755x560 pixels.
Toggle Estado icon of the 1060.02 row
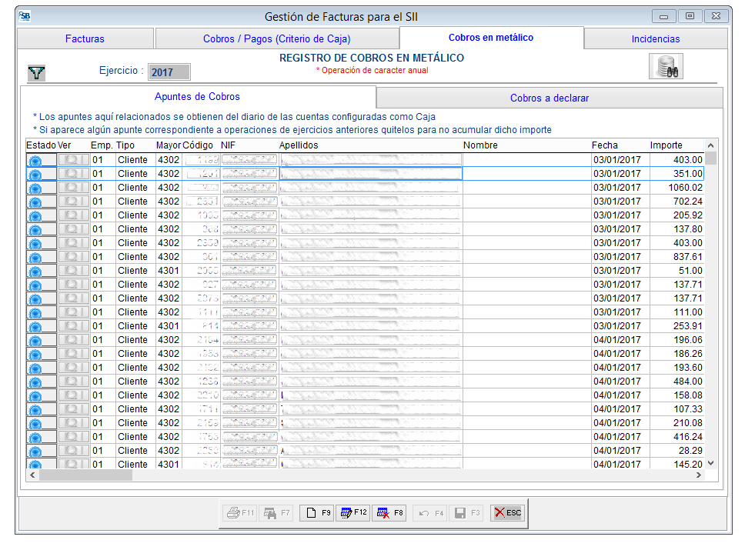[x=35, y=188]
